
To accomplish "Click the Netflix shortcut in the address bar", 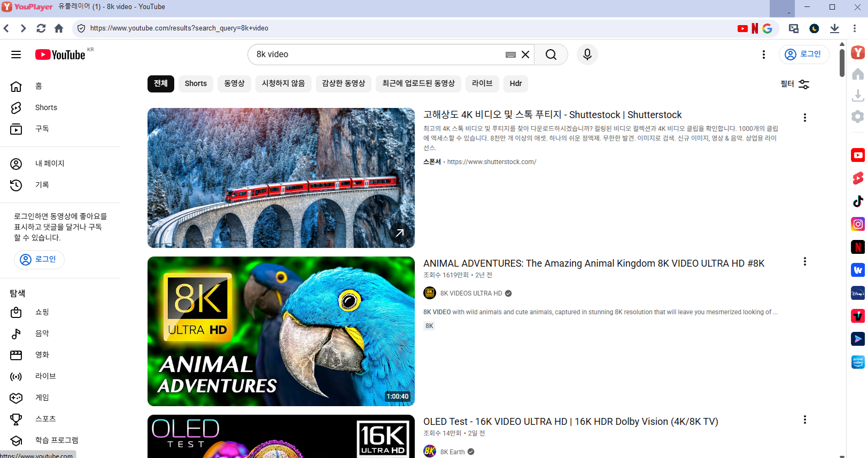I will pos(755,28).
